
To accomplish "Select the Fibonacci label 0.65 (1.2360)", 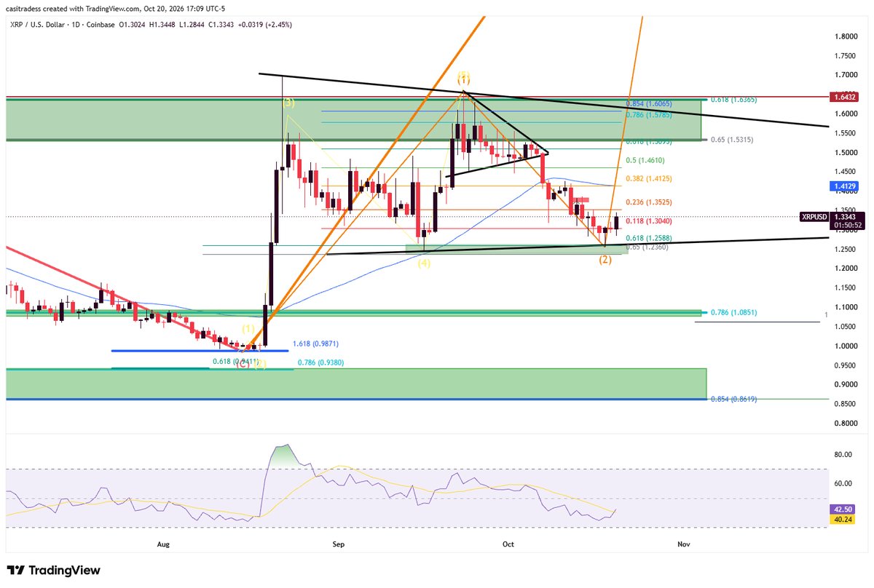I will [x=647, y=247].
